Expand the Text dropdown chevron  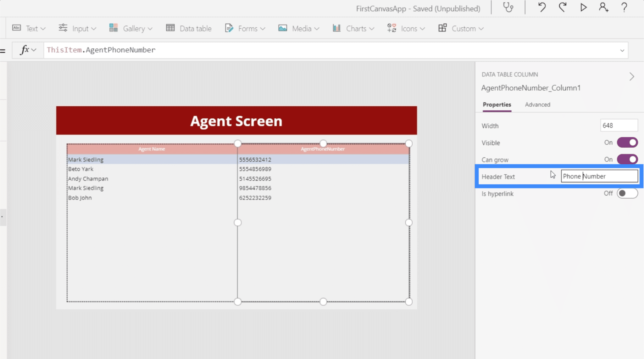[43, 29]
